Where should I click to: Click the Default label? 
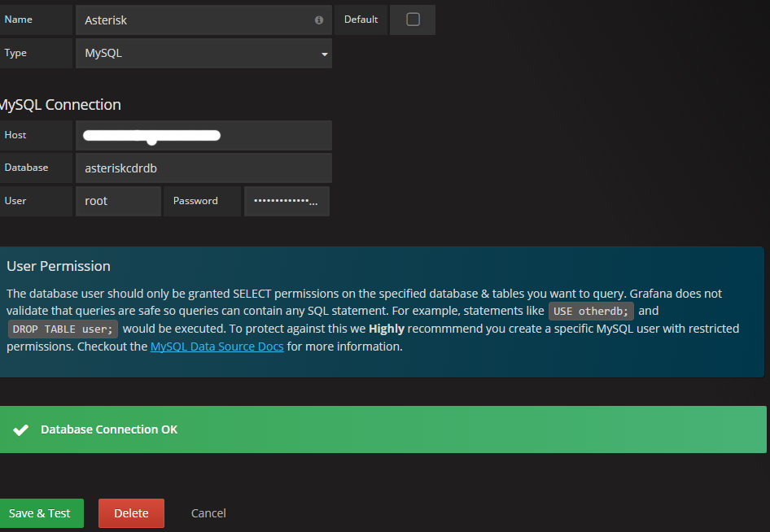click(361, 20)
